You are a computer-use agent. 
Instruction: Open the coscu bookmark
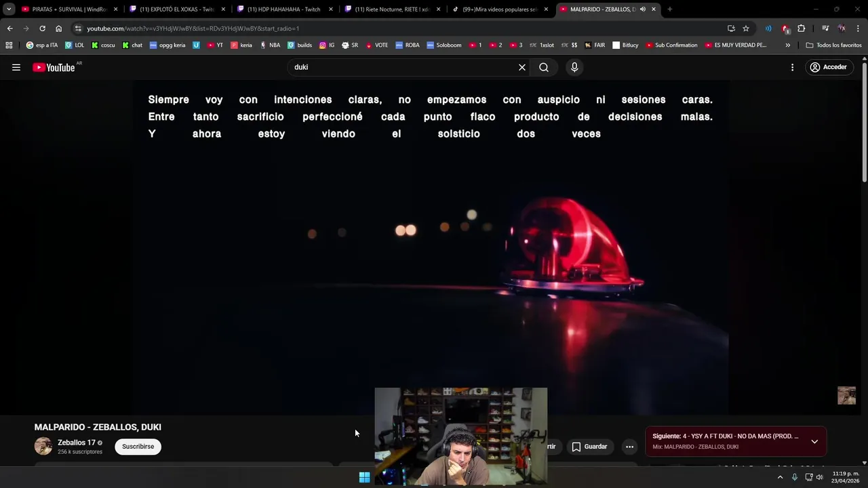click(x=103, y=45)
